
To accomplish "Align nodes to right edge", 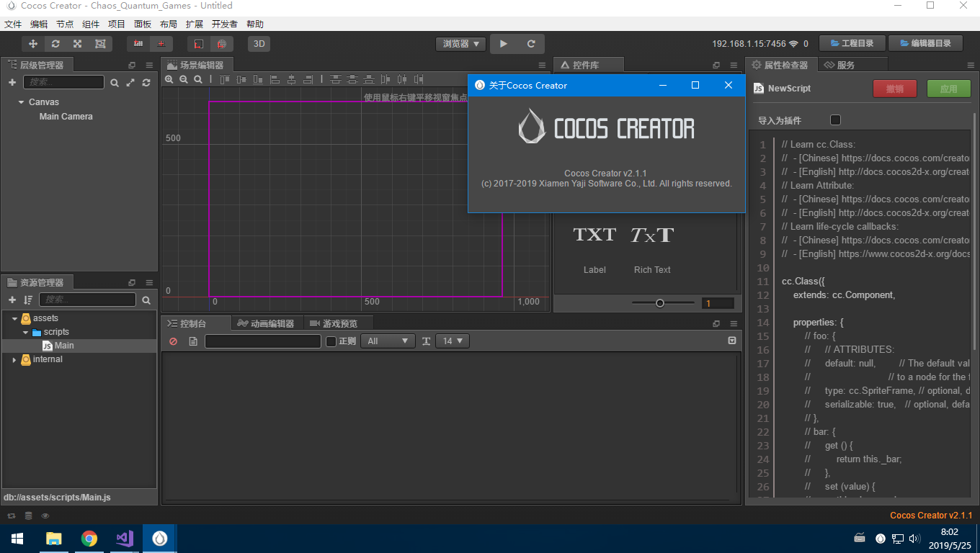I will click(307, 80).
